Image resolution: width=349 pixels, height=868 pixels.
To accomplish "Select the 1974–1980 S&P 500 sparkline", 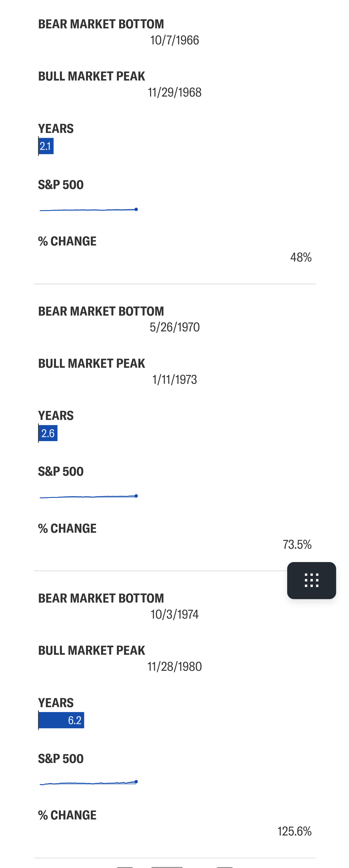I will coord(88,783).
